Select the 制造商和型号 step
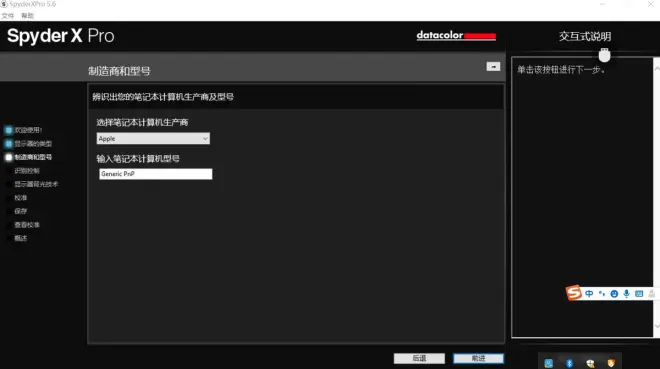 33,157
